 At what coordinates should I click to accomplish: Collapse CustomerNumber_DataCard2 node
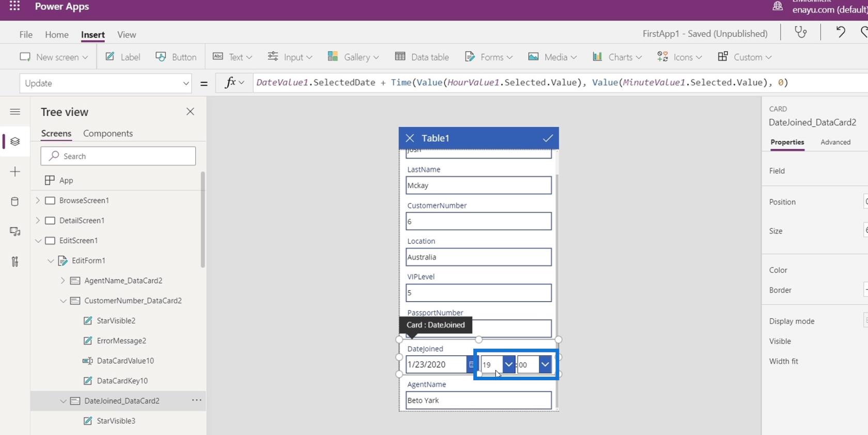(63, 301)
